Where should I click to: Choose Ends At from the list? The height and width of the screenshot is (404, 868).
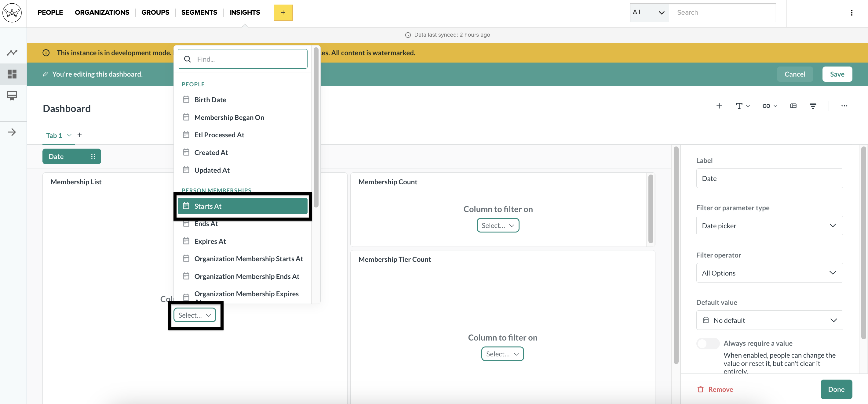(x=242, y=224)
